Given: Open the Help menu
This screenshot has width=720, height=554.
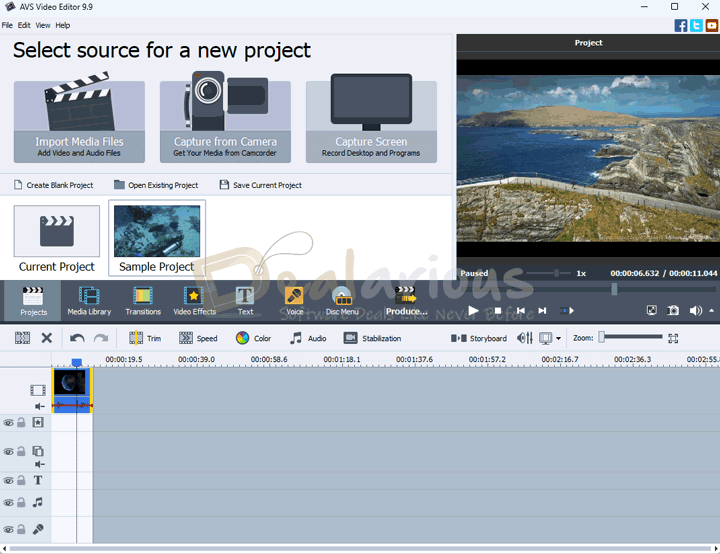Looking at the screenshot, I should (63, 25).
